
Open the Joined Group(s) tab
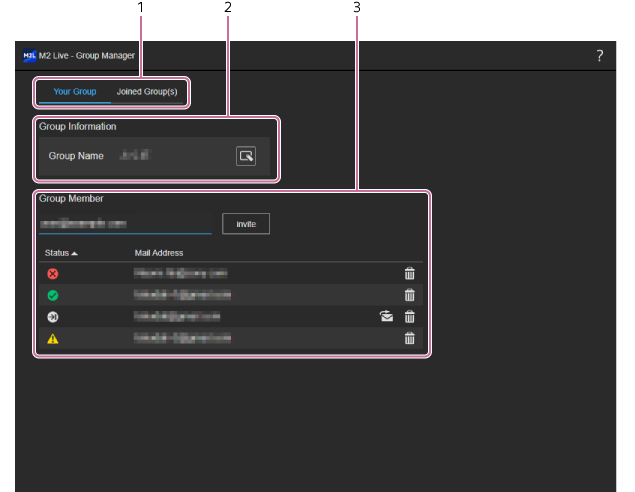[147, 92]
